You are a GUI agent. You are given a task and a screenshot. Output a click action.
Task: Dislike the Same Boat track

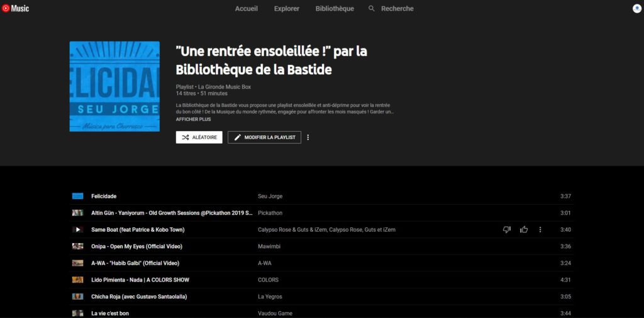point(507,230)
